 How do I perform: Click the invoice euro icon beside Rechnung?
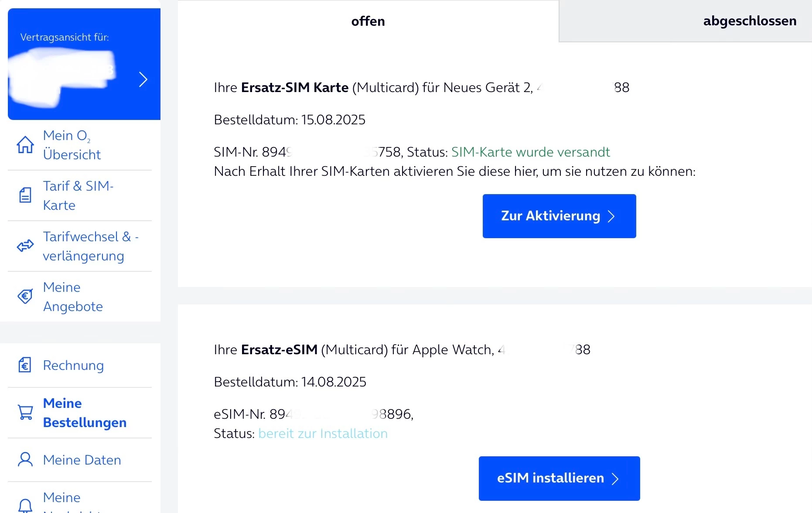(25, 365)
